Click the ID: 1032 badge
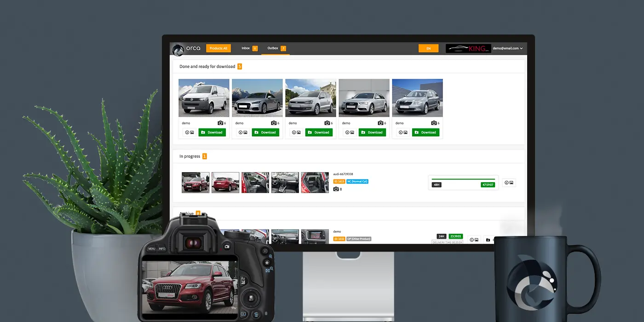The image size is (644, 322). coord(339,239)
